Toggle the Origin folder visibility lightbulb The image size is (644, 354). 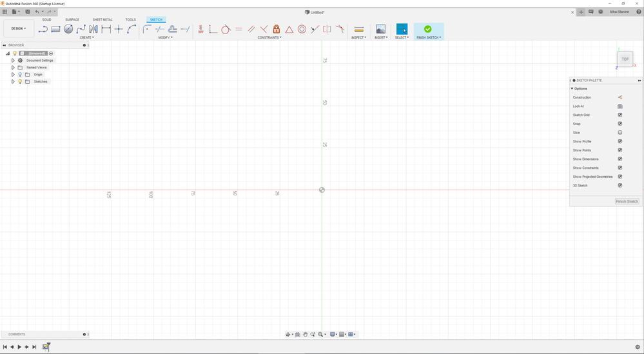(20, 74)
